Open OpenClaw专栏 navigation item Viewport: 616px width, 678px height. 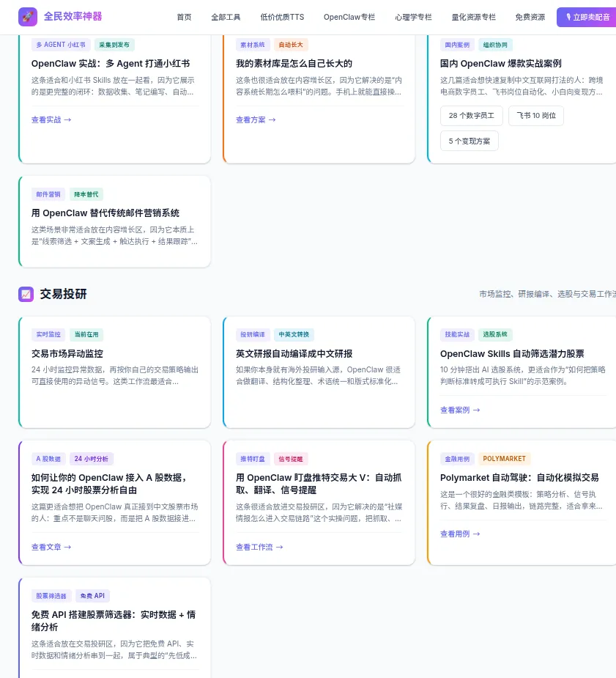tap(349, 18)
